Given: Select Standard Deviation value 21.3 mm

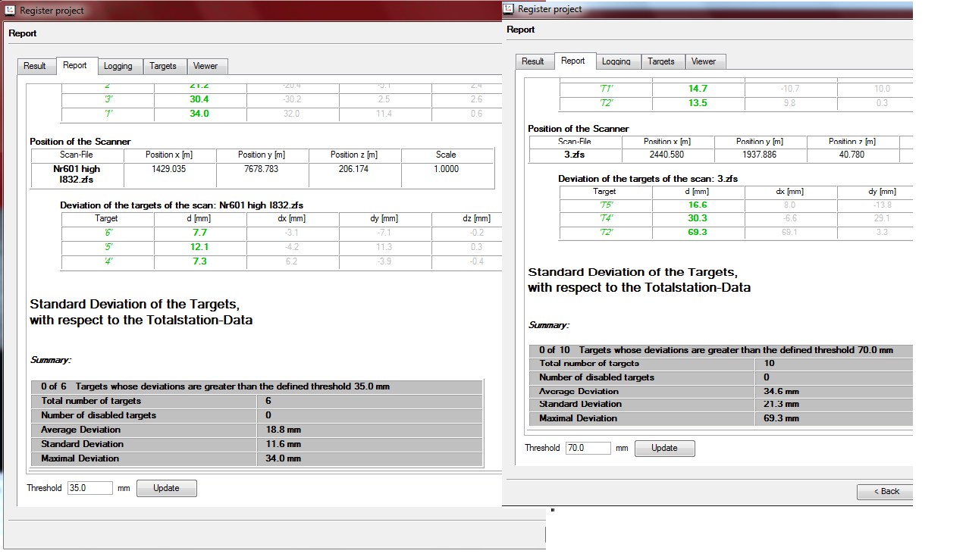Looking at the screenshot, I should (780, 405).
